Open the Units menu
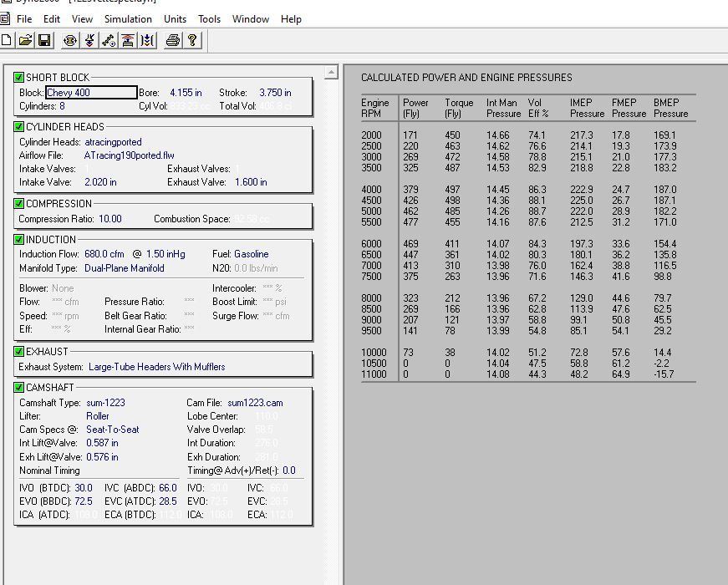This screenshot has height=585, width=728. point(175,18)
